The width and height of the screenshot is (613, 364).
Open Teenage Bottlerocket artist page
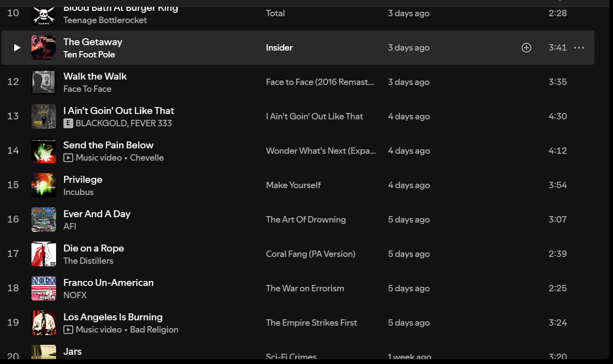click(x=105, y=20)
